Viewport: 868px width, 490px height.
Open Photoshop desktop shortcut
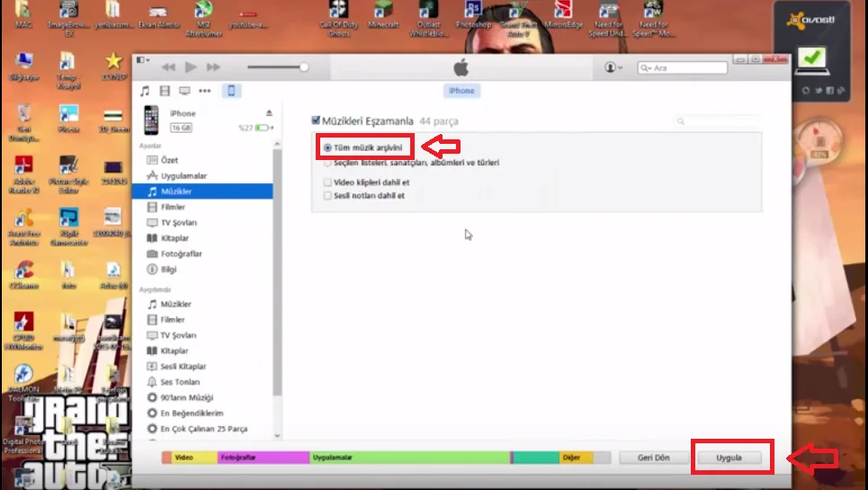(473, 14)
